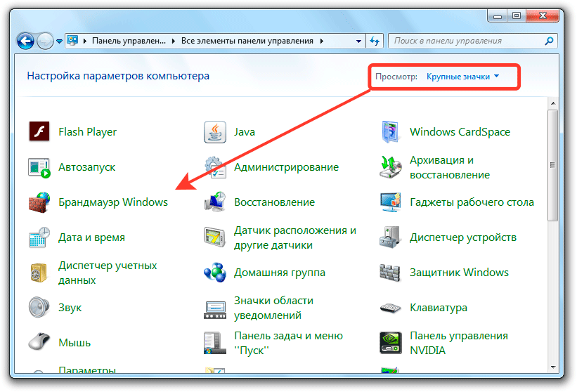This screenshot has height=392, width=577.
Task: Click the Диспетчер устройств icon
Action: (x=390, y=237)
